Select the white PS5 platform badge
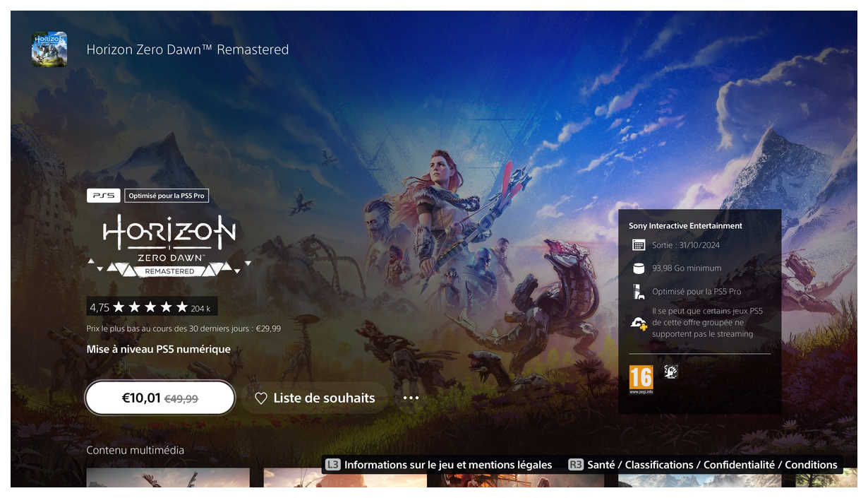The image size is (868, 498). click(103, 196)
